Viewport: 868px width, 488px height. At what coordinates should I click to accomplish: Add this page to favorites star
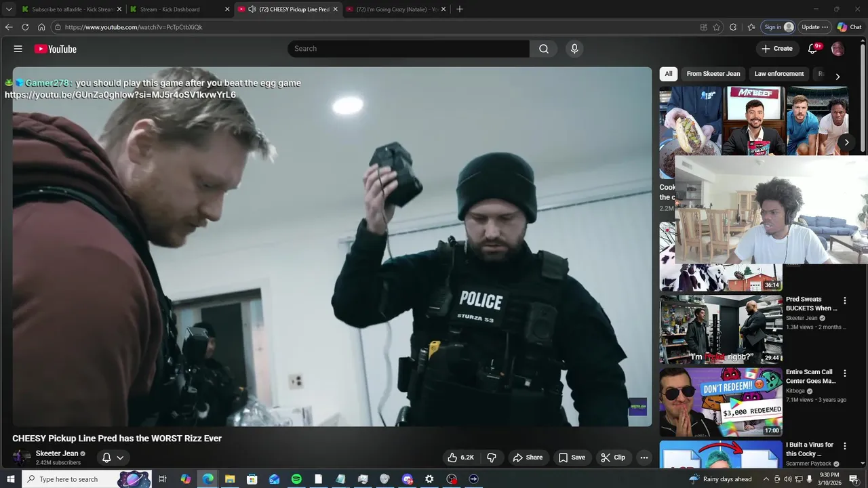[717, 27]
